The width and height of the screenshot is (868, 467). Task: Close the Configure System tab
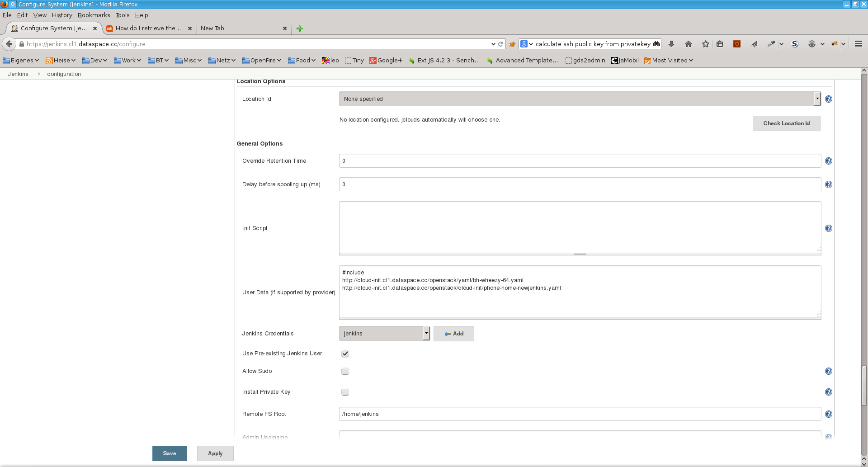pyautogui.click(x=95, y=28)
